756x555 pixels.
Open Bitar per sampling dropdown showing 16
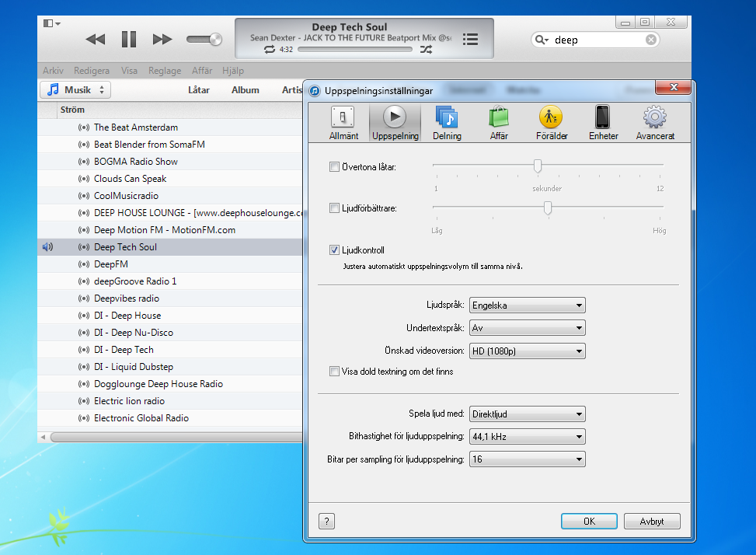click(528, 459)
